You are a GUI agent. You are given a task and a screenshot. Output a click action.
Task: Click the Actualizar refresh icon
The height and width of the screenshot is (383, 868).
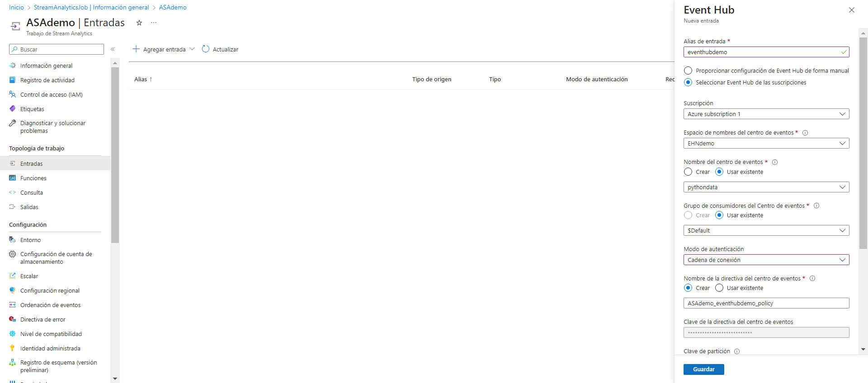tap(206, 49)
